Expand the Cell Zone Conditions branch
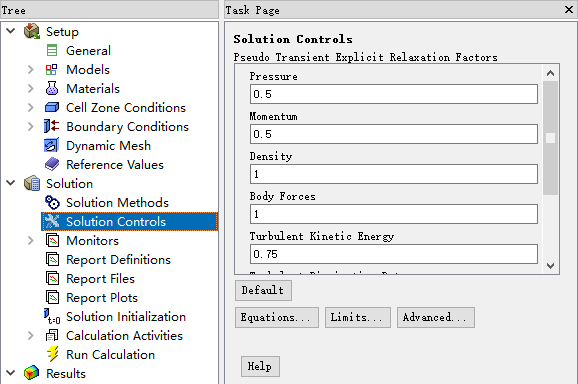The width and height of the screenshot is (578, 384). pos(31,107)
